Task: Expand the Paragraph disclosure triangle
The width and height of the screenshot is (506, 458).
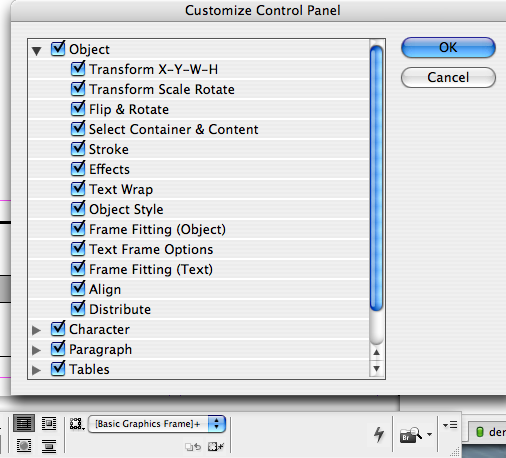Action: tap(36, 350)
